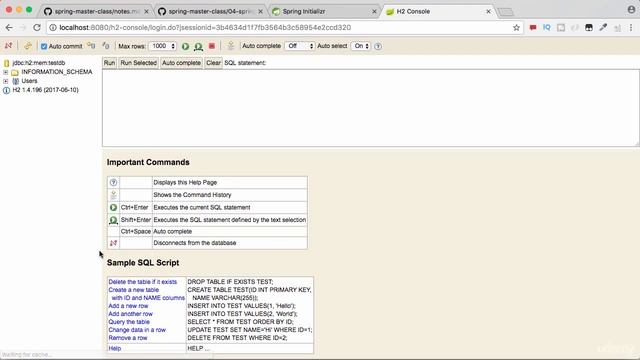Click the Auto complete button above editor
Image resolution: width=640 pixels, height=360 pixels.
[x=181, y=63]
